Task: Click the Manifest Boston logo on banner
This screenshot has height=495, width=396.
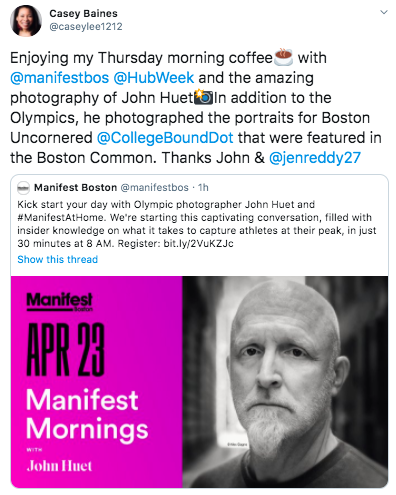Action: 60,302
